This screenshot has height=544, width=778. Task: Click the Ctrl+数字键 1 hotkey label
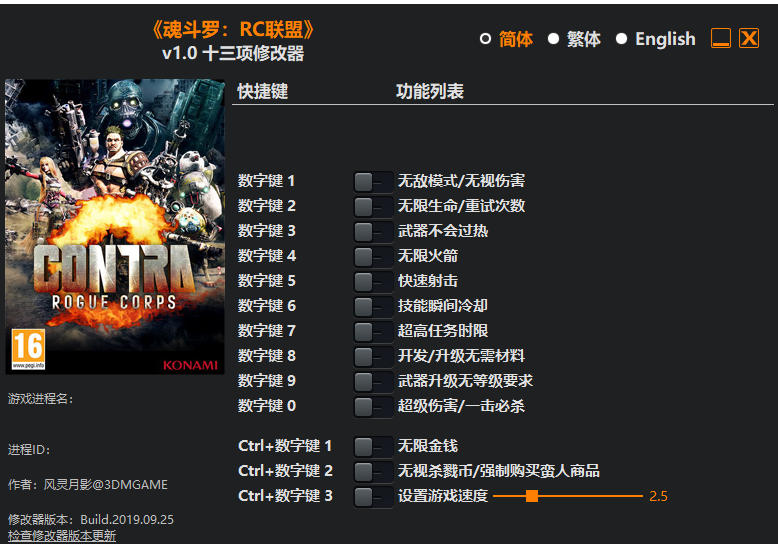[x=285, y=446]
